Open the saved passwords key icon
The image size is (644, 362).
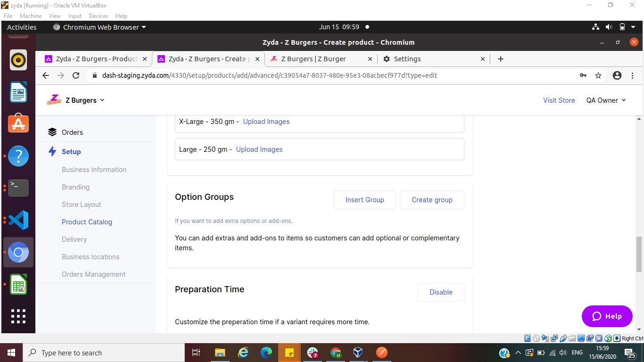click(x=583, y=75)
